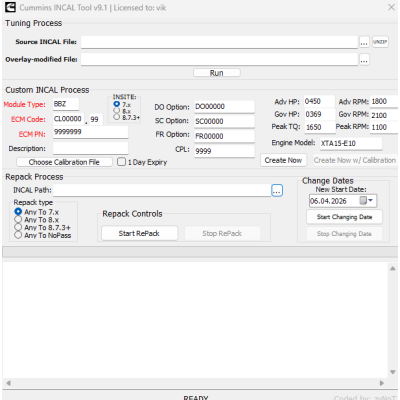Screen dimensions: 400x400
Task: Click the Run button
Action: pos(217,73)
